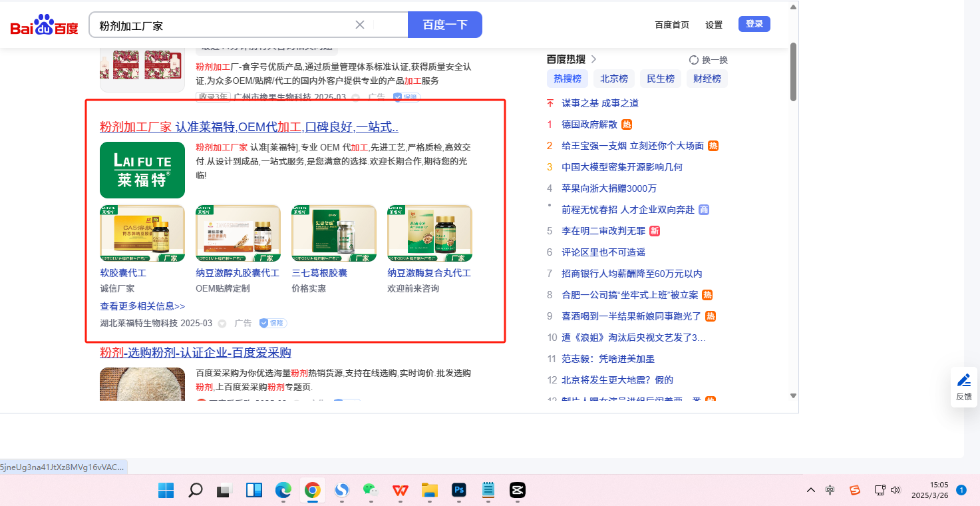Open hot search 招商银行人均薪酬降至60万元以内

[632, 274]
